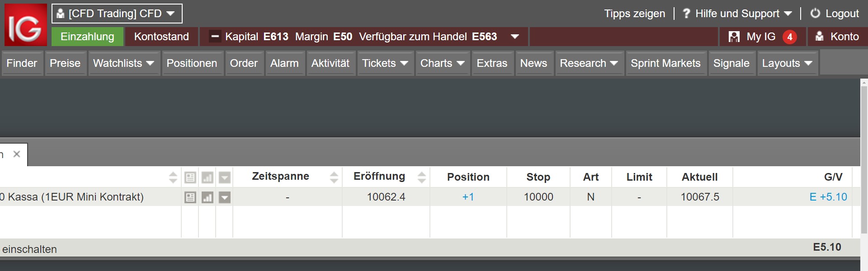Open the Charts menu
Image resolution: width=868 pixels, height=271 pixels.
442,63
